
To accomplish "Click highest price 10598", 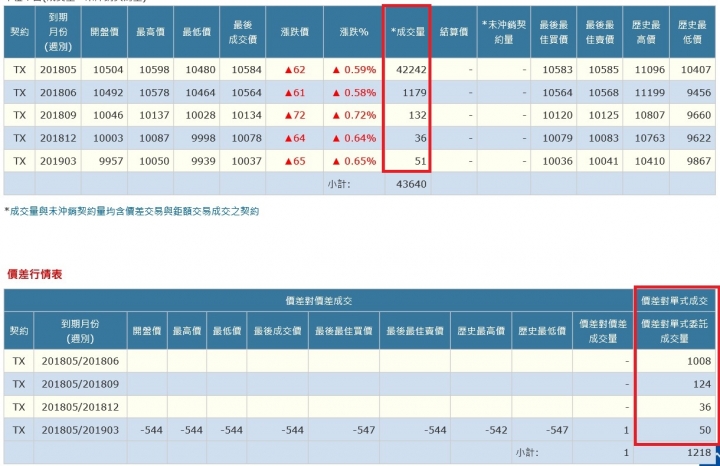I will point(154,70).
